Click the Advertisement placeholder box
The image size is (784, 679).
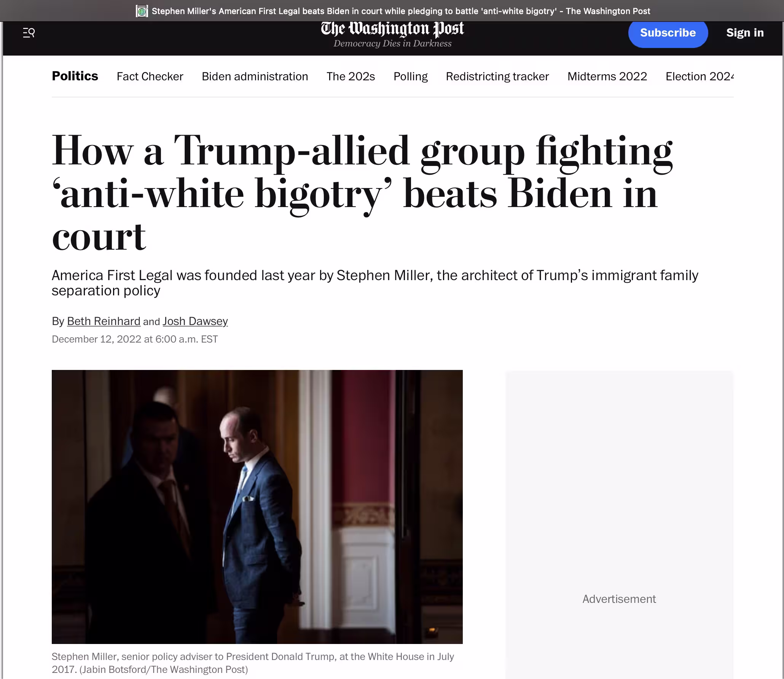click(x=619, y=524)
